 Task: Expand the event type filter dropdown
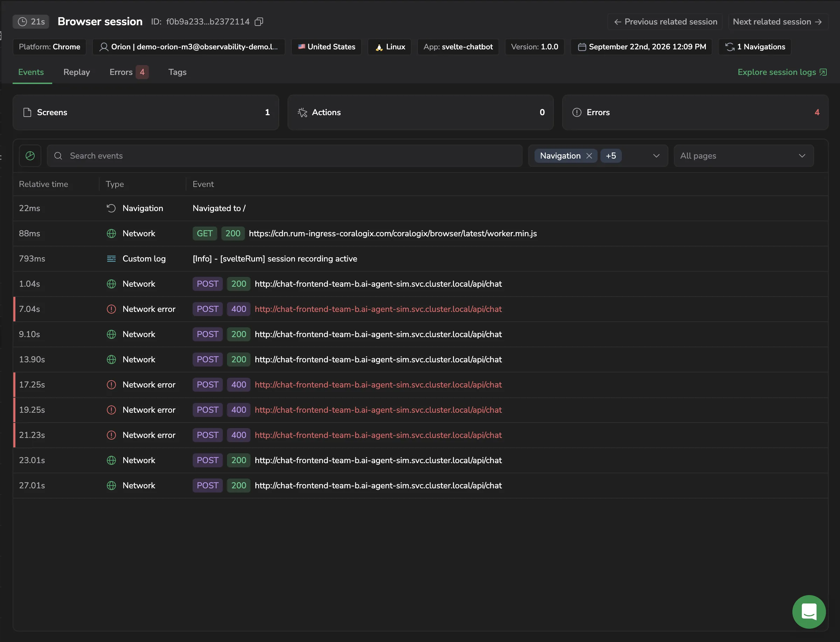tap(656, 156)
